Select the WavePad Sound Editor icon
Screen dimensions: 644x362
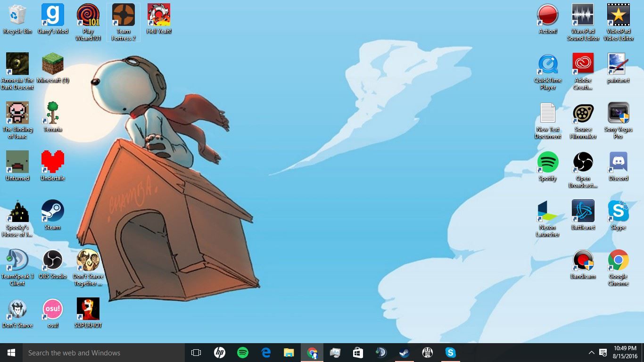tap(583, 16)
